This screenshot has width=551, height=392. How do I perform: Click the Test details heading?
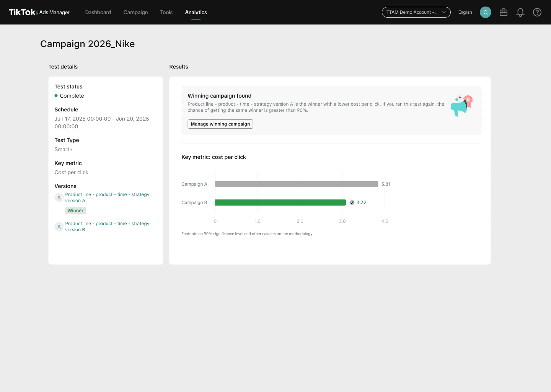click(63, 67)
